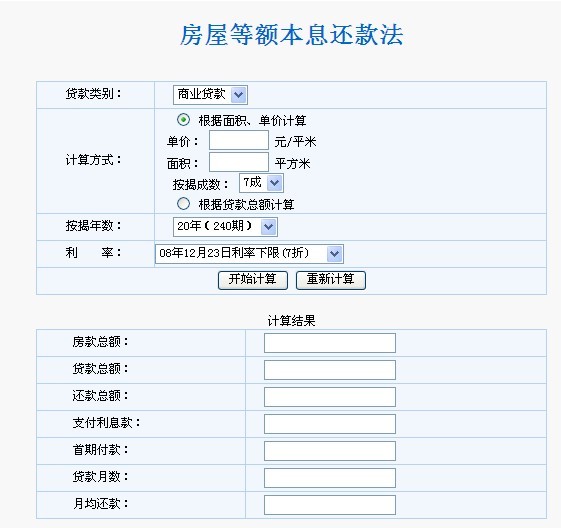Click the 贷款月数 result field
Viewport: 561px width, 528px height.
coord(330,478)
